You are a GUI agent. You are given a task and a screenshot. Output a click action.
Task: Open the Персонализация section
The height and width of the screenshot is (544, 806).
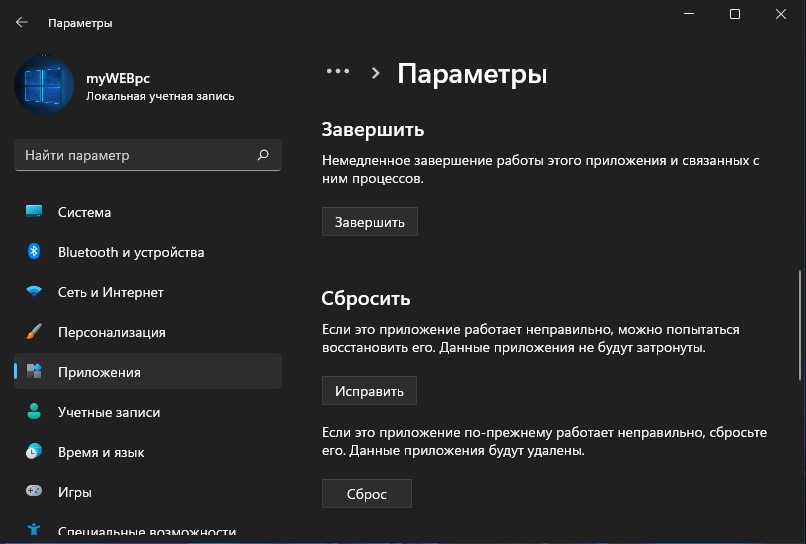tap(148, 332)
